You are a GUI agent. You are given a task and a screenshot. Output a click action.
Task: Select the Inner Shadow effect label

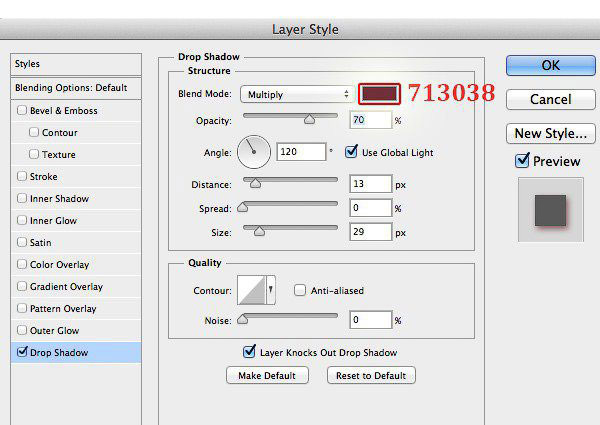(x=59, y=199)
